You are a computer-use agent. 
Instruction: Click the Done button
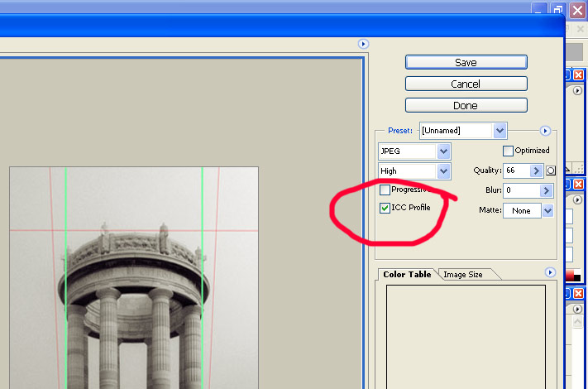tap(466, 105)
